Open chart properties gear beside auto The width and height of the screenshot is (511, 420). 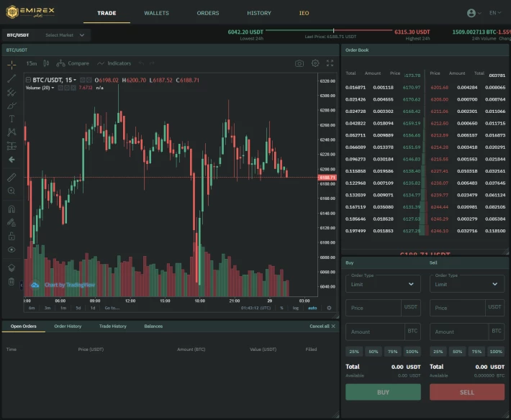point(329,308)
